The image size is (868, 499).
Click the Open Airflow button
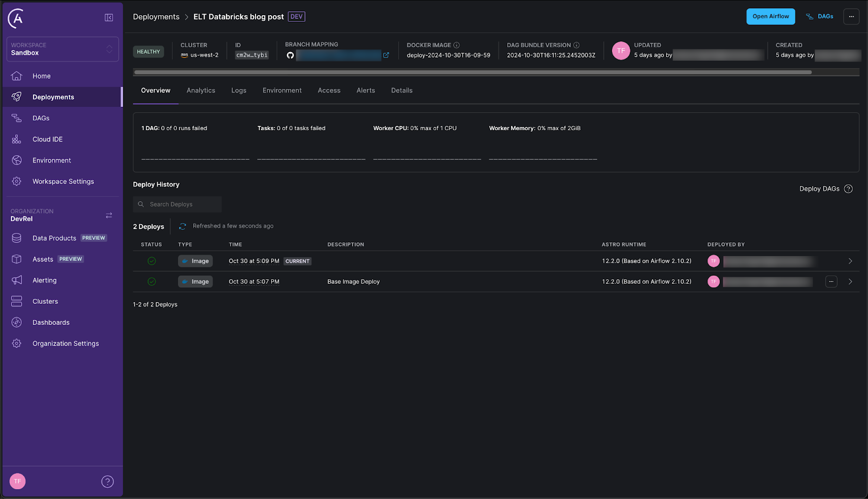770,17
